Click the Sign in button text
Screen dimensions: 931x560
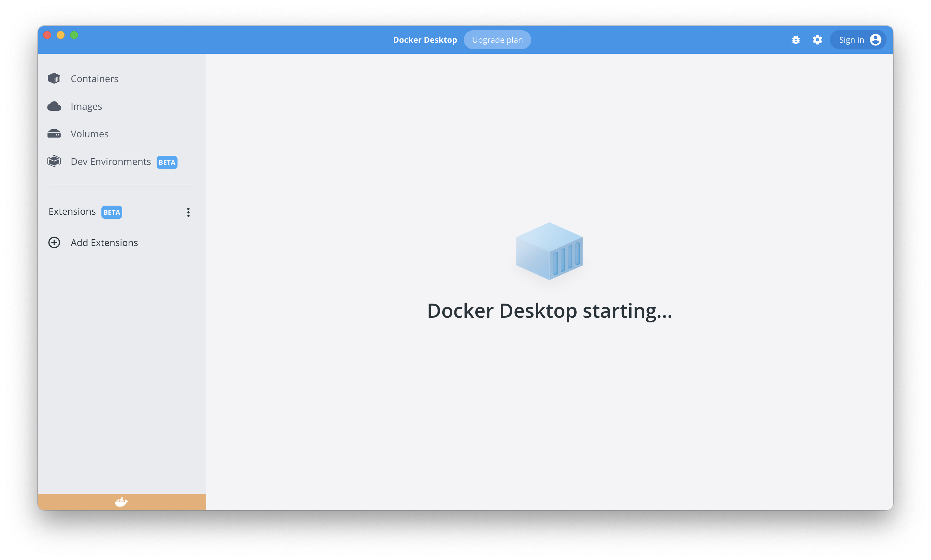[x=851, y=40]
